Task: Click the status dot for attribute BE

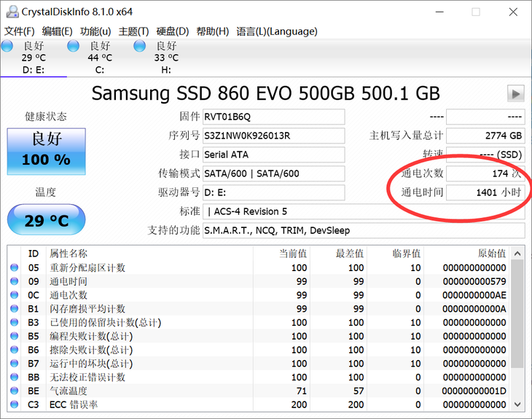Action: (15, 391)
